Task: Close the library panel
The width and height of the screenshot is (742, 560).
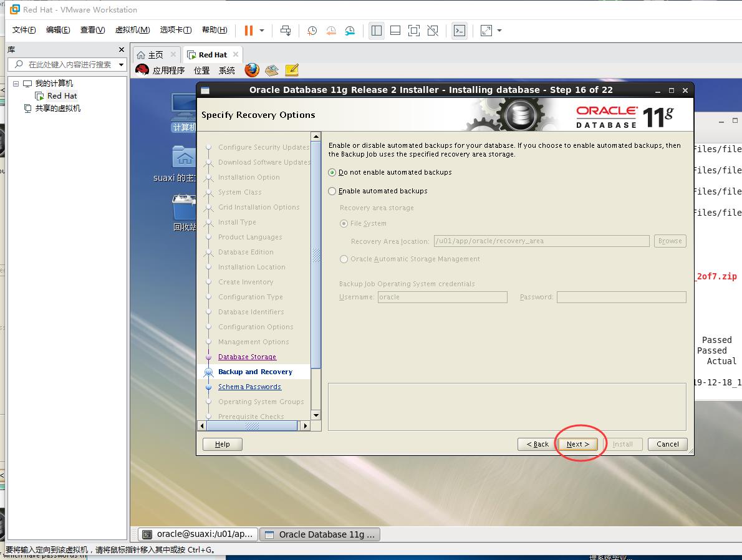Action: [122, 49]
